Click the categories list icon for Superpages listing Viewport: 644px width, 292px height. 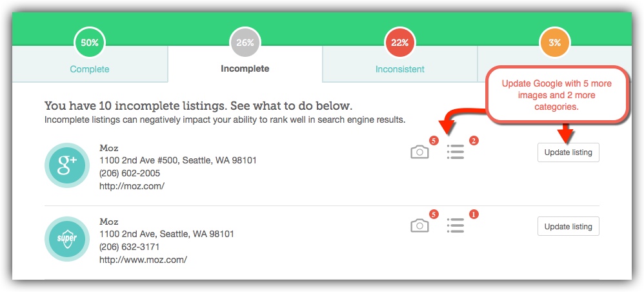456,225
